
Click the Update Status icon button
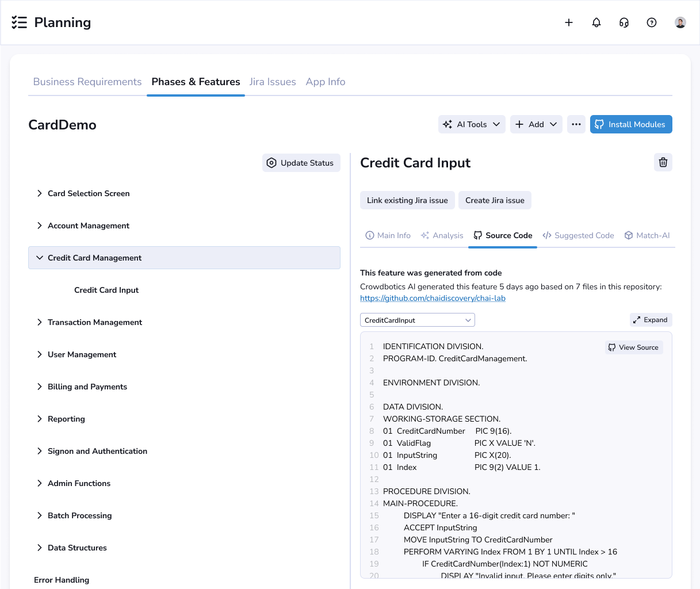coord(271,163)
